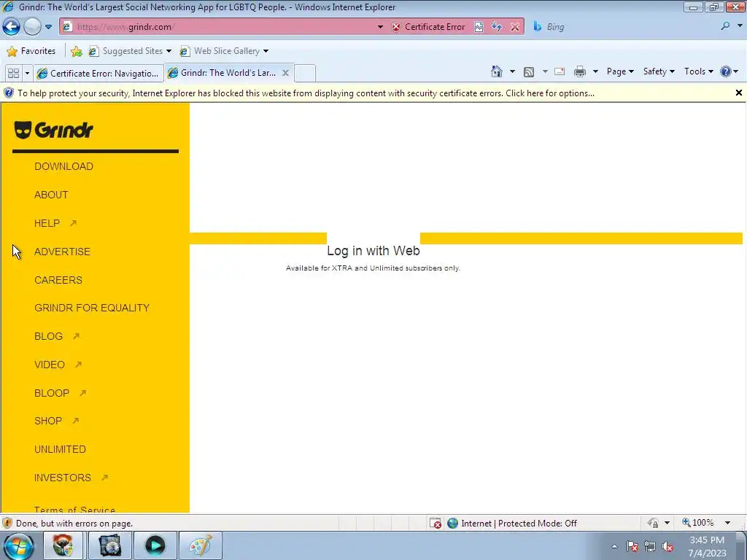This screenshot has height=560, width=747.
Task: Click the muted volume tray icon
Action: tap(668, 547)
